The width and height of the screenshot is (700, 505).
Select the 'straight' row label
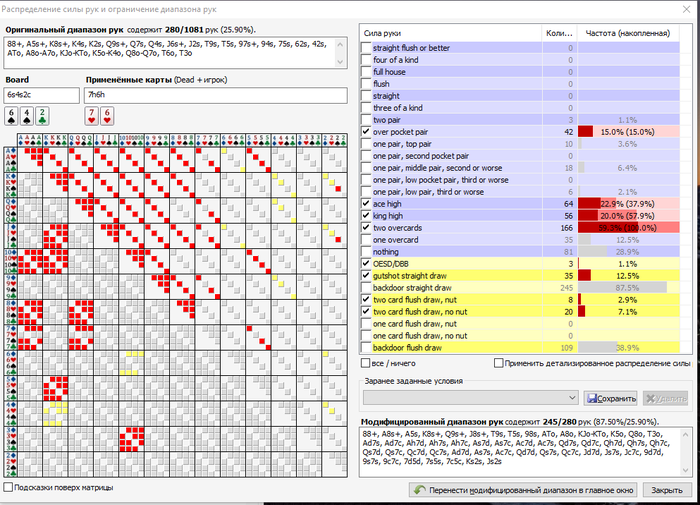pos(387,96)
